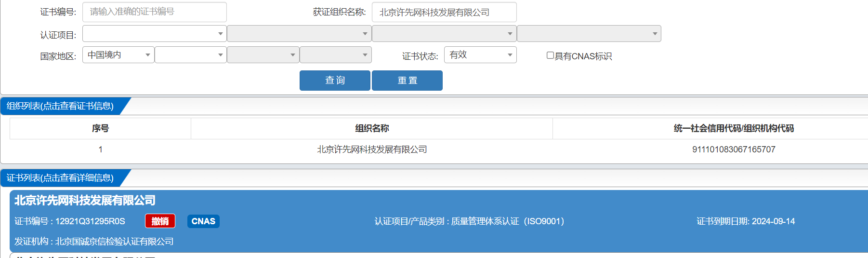Click the 证书编号 input field
The width and height of the screenshot is (868, 258).
click(154, 12)
